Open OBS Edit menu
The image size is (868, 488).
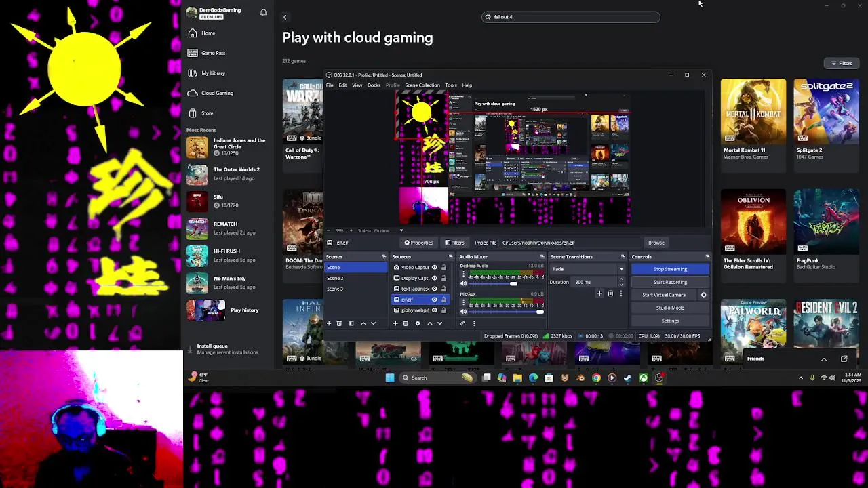(x=342, y=85)
